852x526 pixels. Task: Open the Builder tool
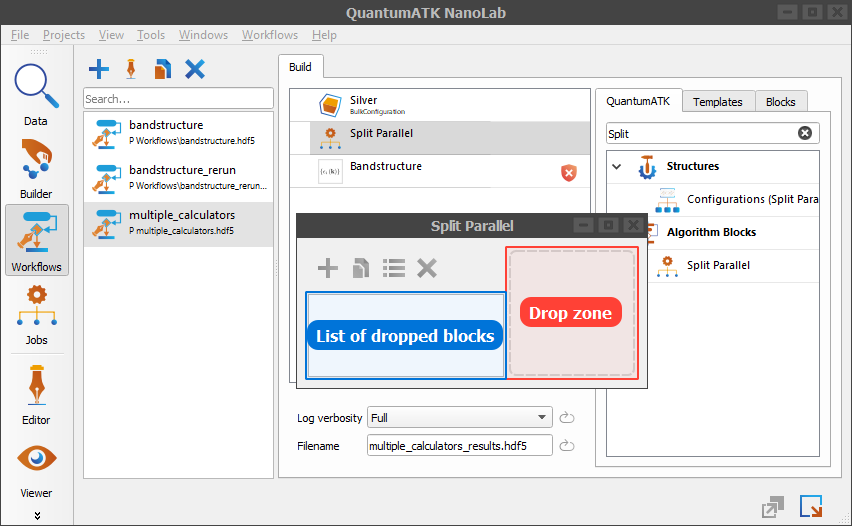pos(36,168)
